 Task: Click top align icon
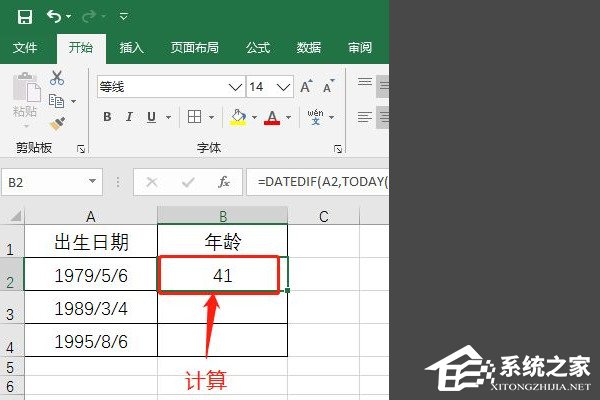pyautogui.click(x=365, y=81)
